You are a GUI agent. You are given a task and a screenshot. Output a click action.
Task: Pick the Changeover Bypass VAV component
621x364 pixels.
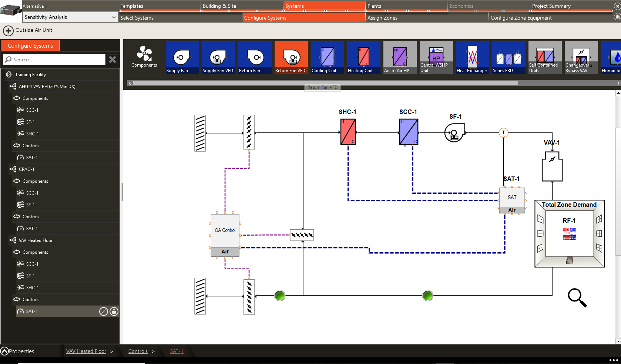click(x=581, y=57)
